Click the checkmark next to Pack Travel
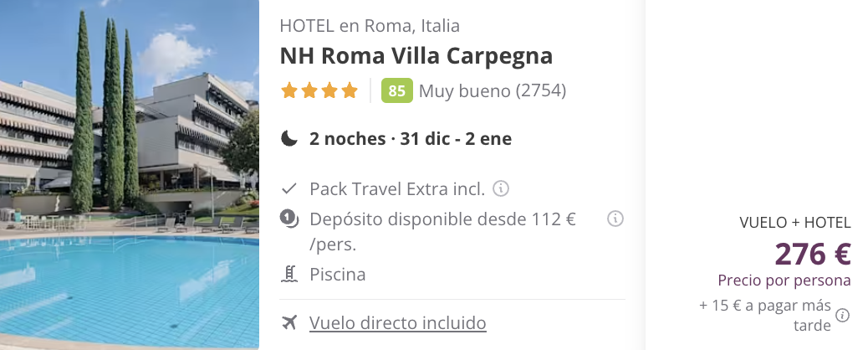Screen dimensions: 868x350 [289, 189]
